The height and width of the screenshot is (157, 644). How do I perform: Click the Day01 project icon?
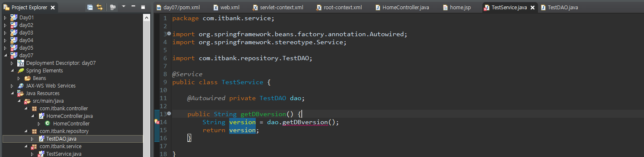pos(14,18)
